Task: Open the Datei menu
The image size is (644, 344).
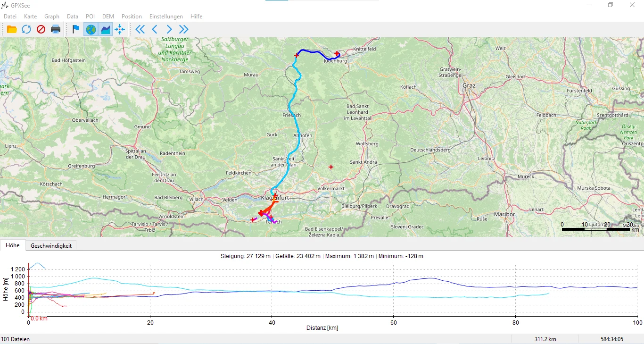Action: click(x=10, y=16)
